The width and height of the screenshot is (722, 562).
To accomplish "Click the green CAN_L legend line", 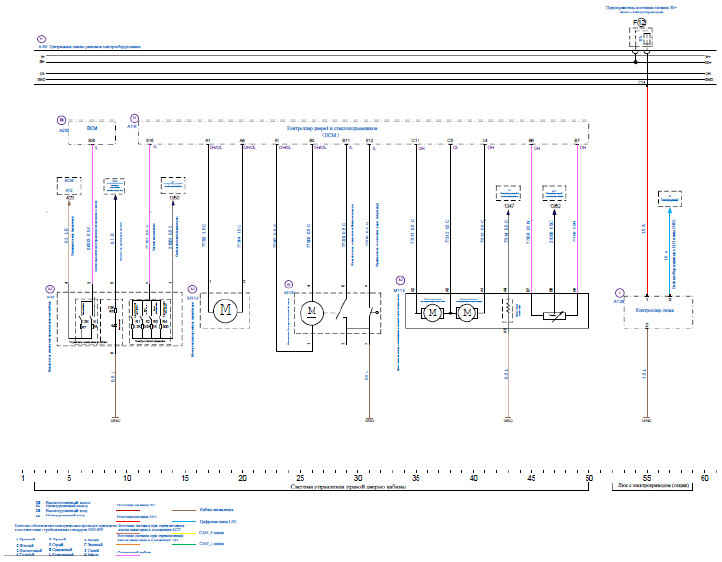I will tap(184, 545).
